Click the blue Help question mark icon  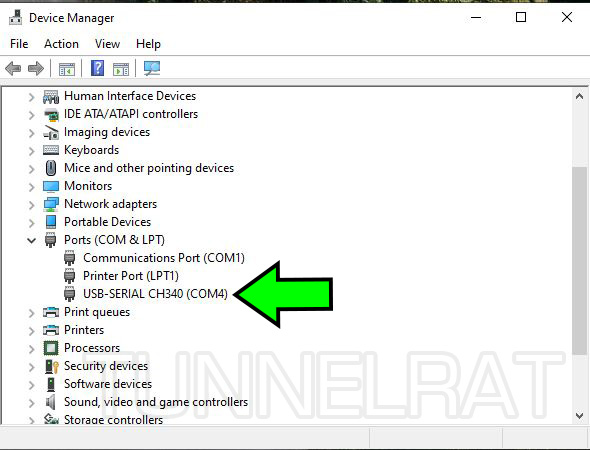coord(97,68)
